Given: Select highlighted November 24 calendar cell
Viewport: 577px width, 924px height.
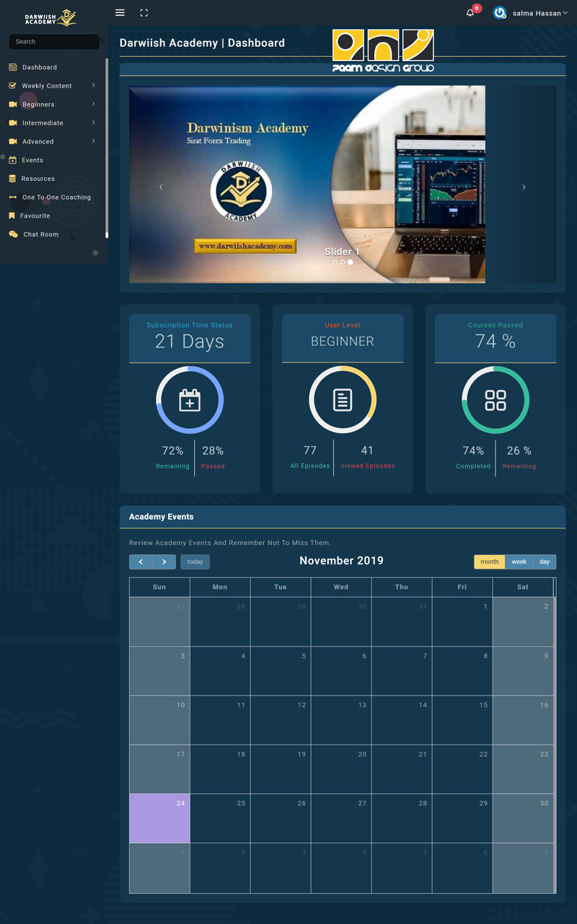Looking at the screenshot, I should 159,818.
